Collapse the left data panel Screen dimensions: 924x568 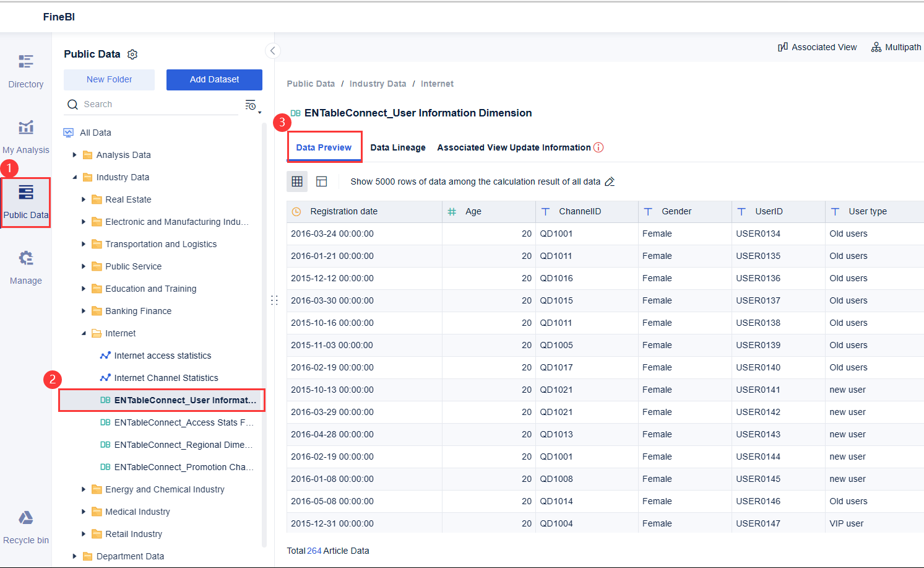point(272,51)
